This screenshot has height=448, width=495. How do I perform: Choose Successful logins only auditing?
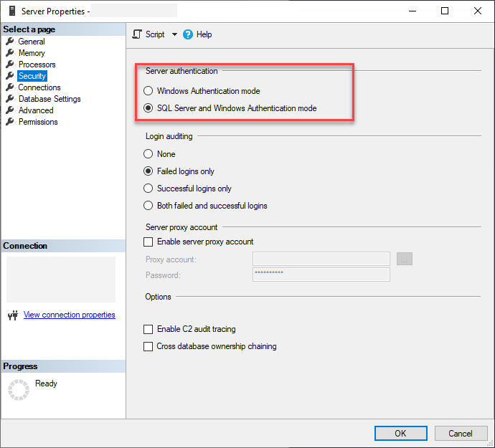pyautogui.click(x=148, y=189)
